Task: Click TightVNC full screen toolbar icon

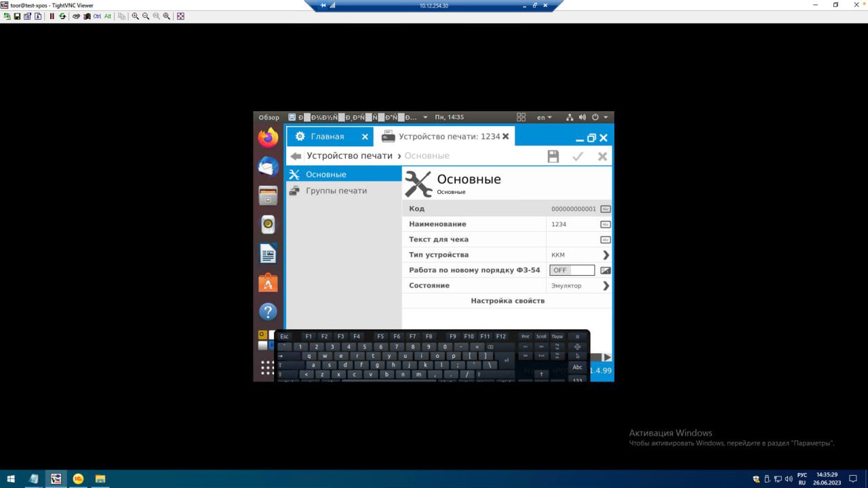Action: [x=180, y=16]
